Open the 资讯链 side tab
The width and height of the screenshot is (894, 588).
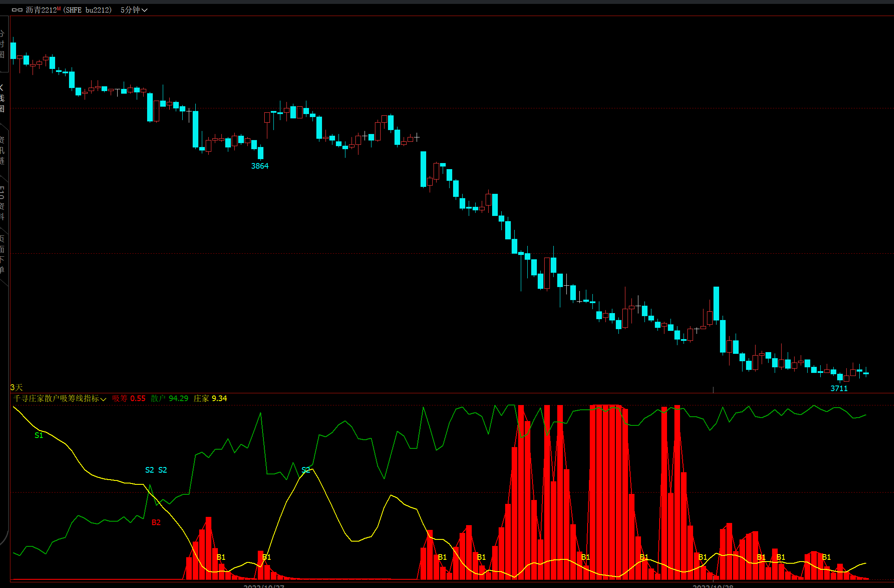(2, 150)
